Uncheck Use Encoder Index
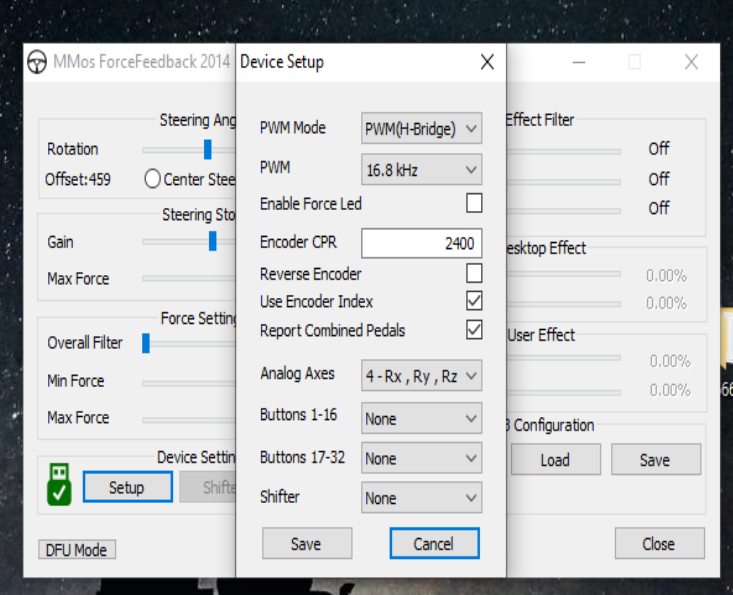 [474, 301]
